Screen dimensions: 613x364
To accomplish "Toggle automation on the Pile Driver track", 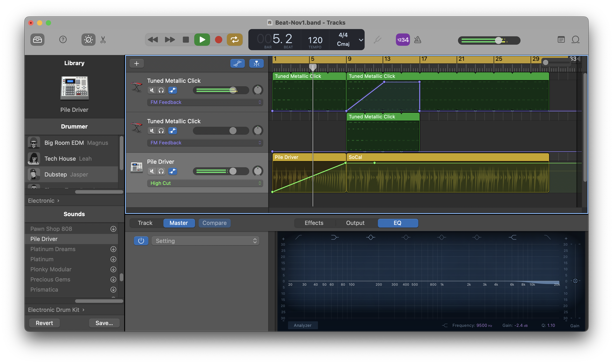I will pyautogui.click(x=172, y=171).
